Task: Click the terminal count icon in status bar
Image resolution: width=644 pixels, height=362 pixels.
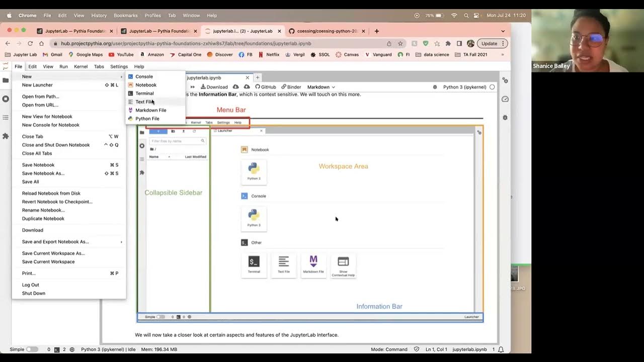Action: point(57,349)
